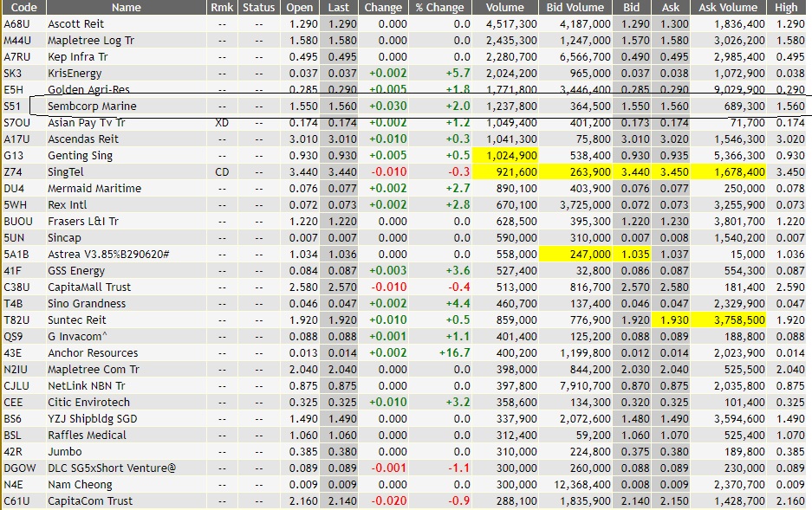Click Sembcorp Marine change value +0.030
812x510 pixels.
pyautogui.click(x=388, y=106)
